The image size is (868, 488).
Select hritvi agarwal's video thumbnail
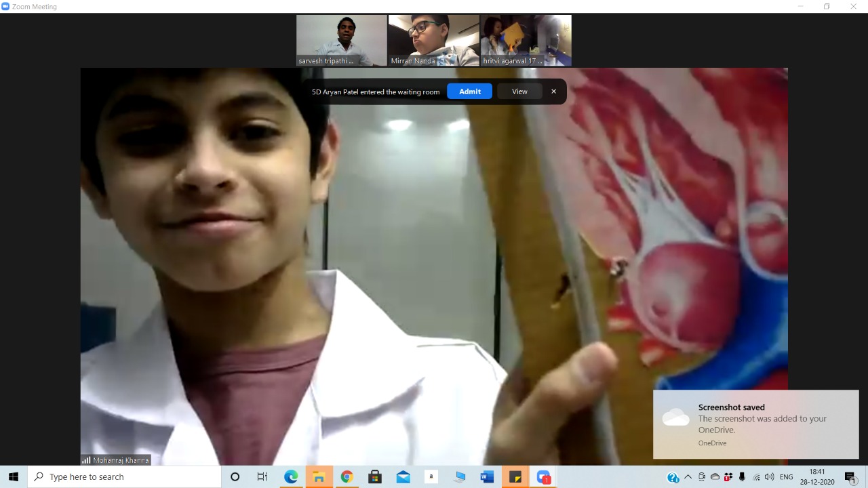pos(526,40)
